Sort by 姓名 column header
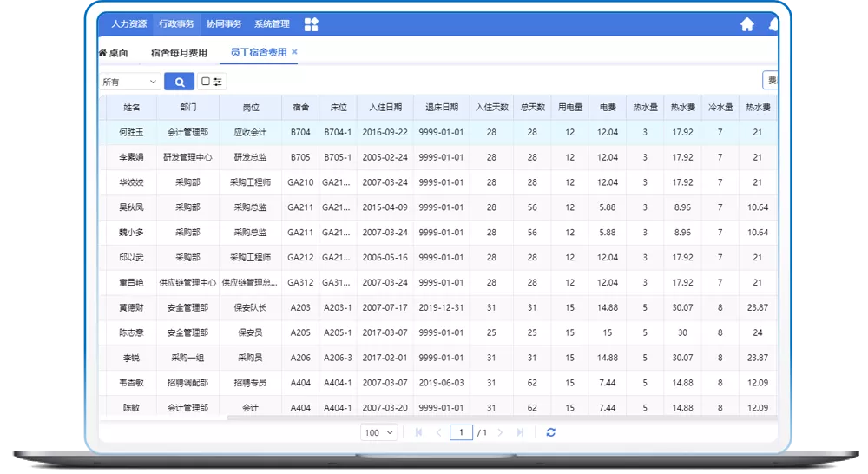The height and width of the screenshot is (474, 868). point(131,108)
